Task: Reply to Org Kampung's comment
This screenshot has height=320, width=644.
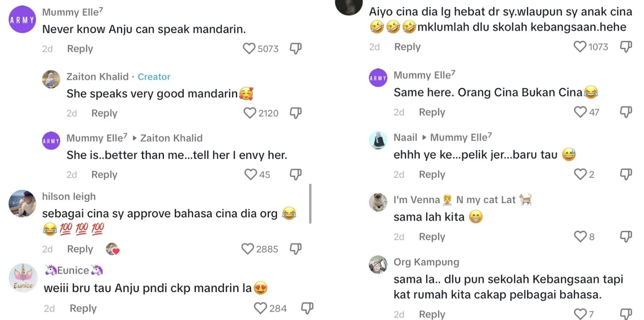Action: [x=432, y=314]
